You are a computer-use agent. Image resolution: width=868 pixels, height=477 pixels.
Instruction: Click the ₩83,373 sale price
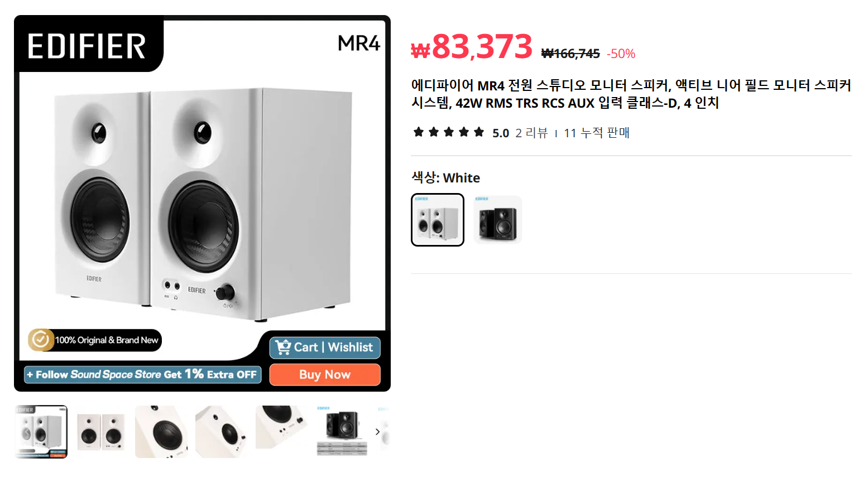point(472,47)
